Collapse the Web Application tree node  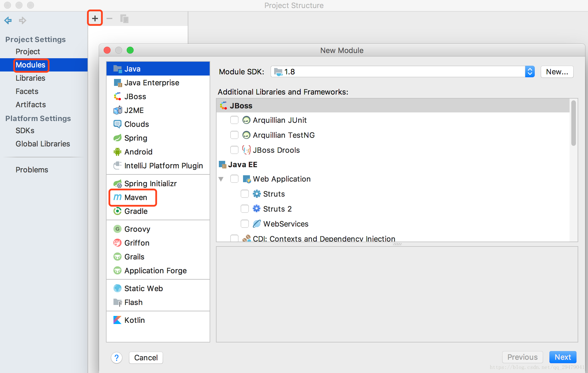coord(221,179)
